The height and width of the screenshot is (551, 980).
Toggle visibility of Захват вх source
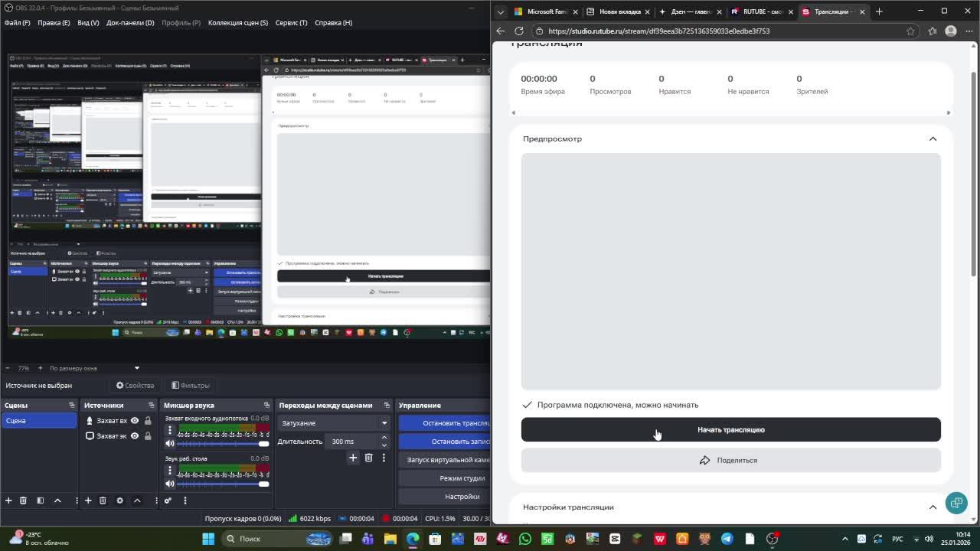point(135,421)
